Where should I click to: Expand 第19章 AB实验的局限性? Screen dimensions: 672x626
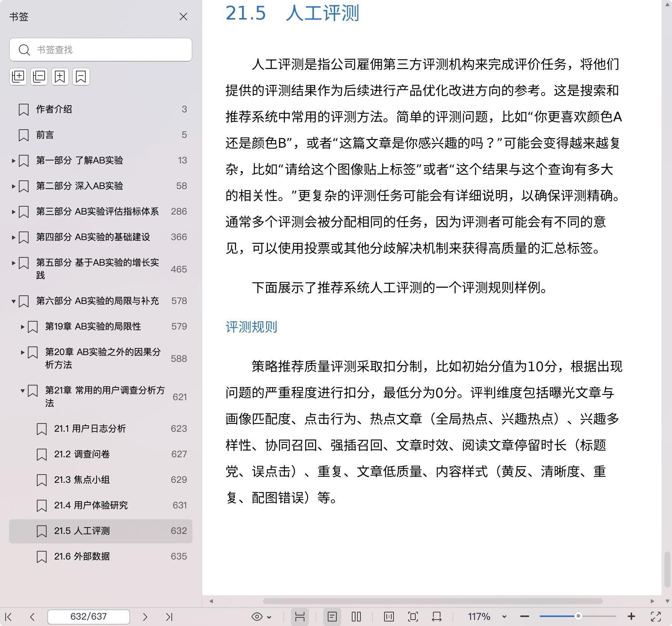(23, 327)
